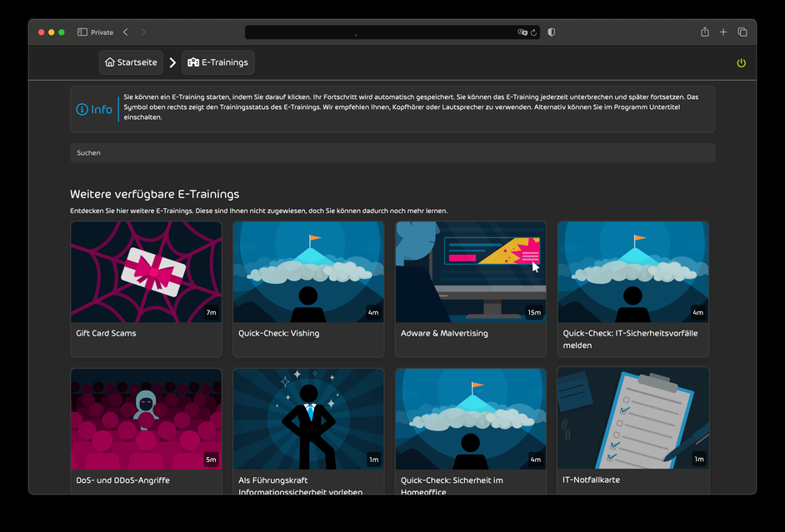Select the E-Trainings breadcrumb item
This screenshot has height=532, width=785.
click(217, 62)
